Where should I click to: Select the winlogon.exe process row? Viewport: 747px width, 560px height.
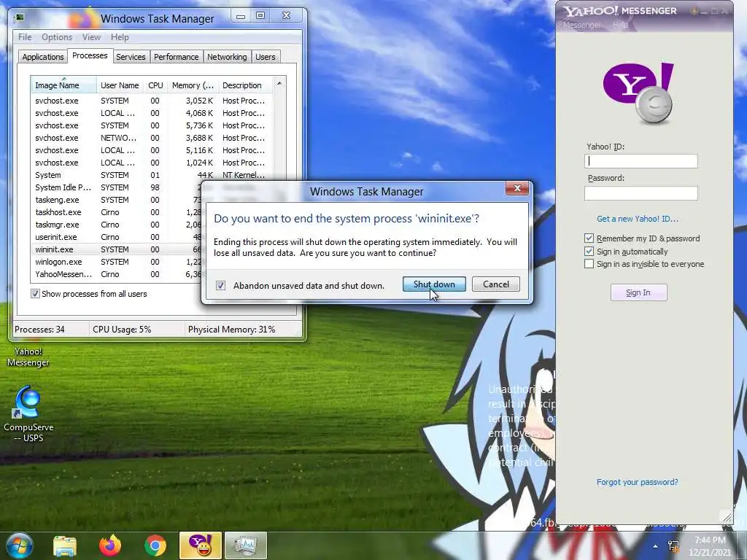117,262
